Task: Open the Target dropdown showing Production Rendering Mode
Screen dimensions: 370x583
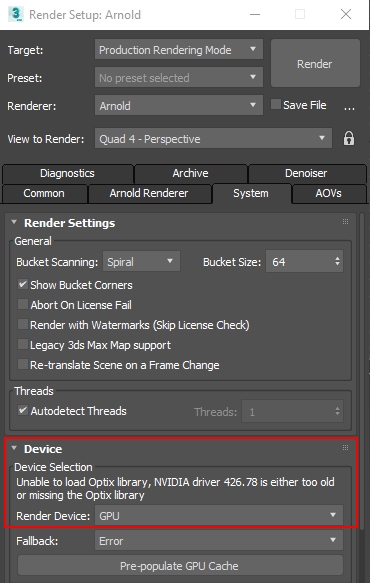Action: [x=178, y=49]
